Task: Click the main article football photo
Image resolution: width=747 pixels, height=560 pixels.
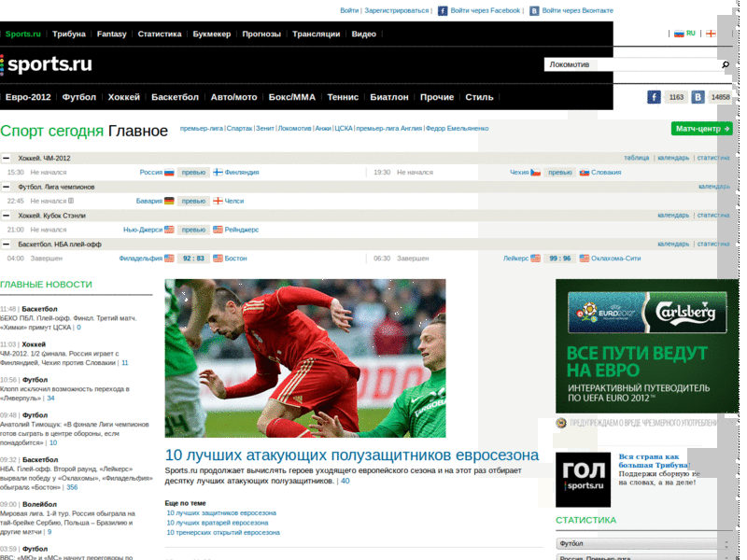Action: (305, 358)
